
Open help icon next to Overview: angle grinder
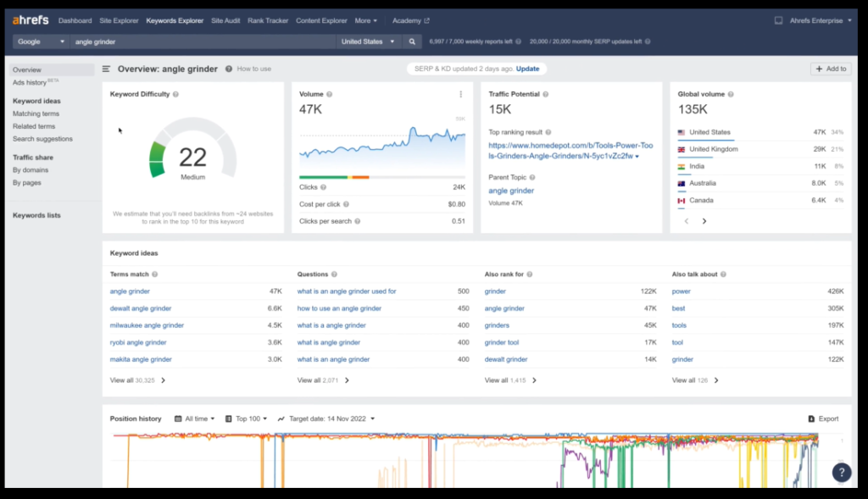(x=229, y=69)
